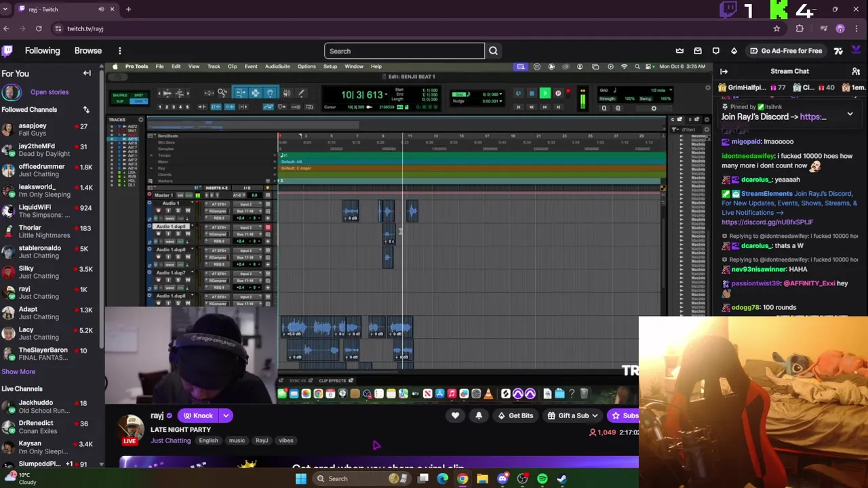868x488 pixels.
Task: Click the Fast Forward transport button
Action: pos(545,107)
